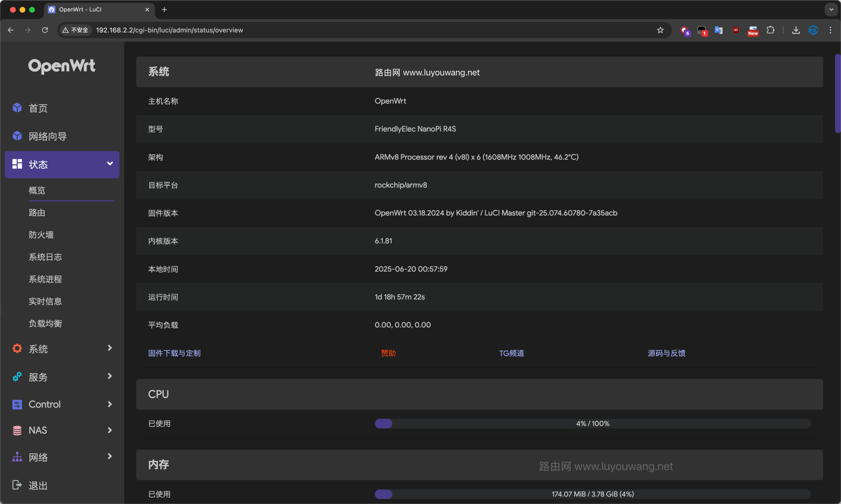Open the Extensions puzzle-piece icon

pyautogui.click(x=770, y=30)
